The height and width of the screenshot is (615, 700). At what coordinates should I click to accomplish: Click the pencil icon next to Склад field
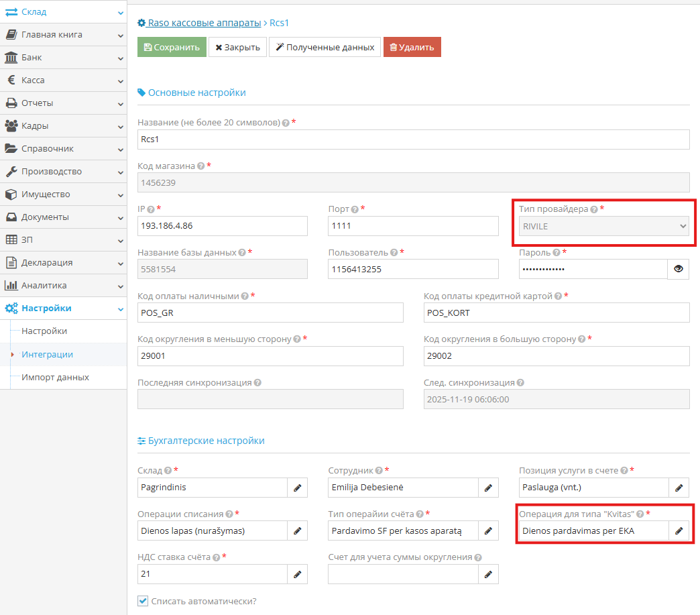pyautogui.click(x=297, y=488)
